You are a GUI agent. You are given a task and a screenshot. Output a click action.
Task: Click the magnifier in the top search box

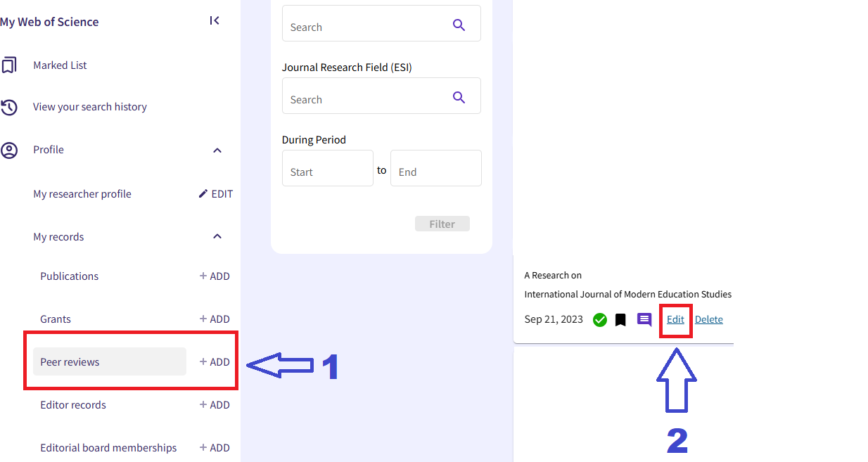pos(459,25)
